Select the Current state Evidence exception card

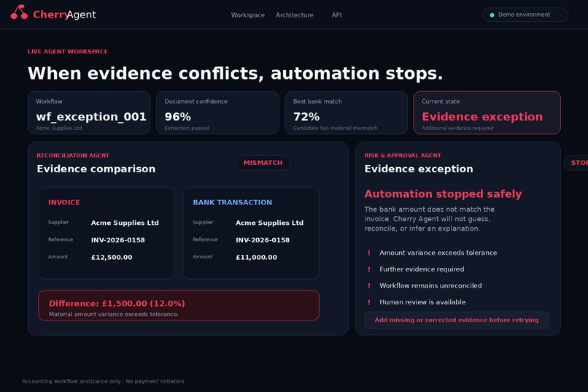coord(487,112)
